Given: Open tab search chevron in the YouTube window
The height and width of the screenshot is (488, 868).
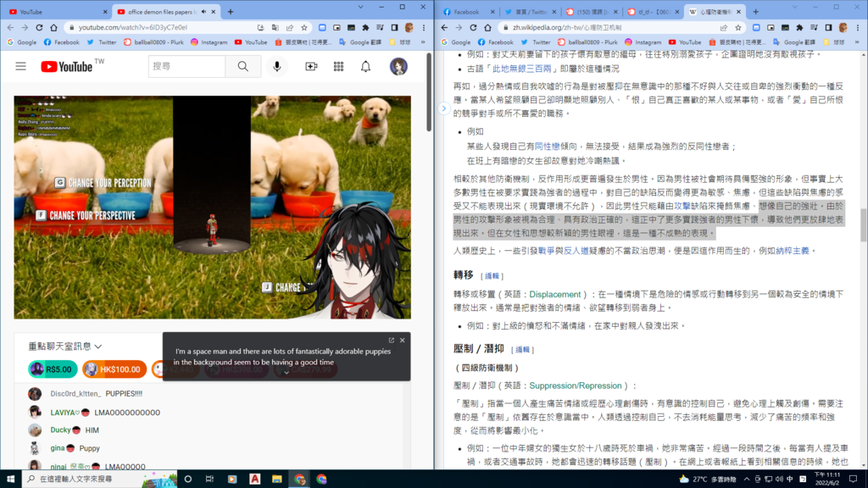Looking at the screenshot, I should click(361, 7).
